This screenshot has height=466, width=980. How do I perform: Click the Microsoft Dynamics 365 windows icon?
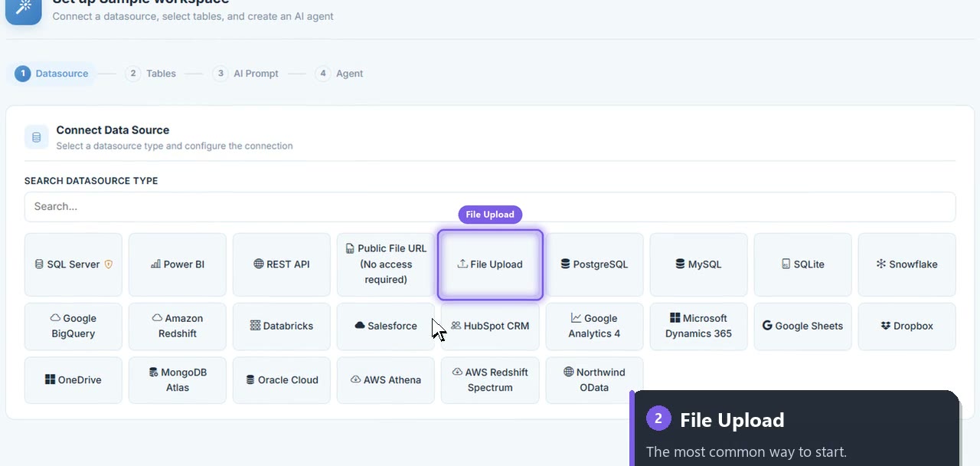click(675, 318)
